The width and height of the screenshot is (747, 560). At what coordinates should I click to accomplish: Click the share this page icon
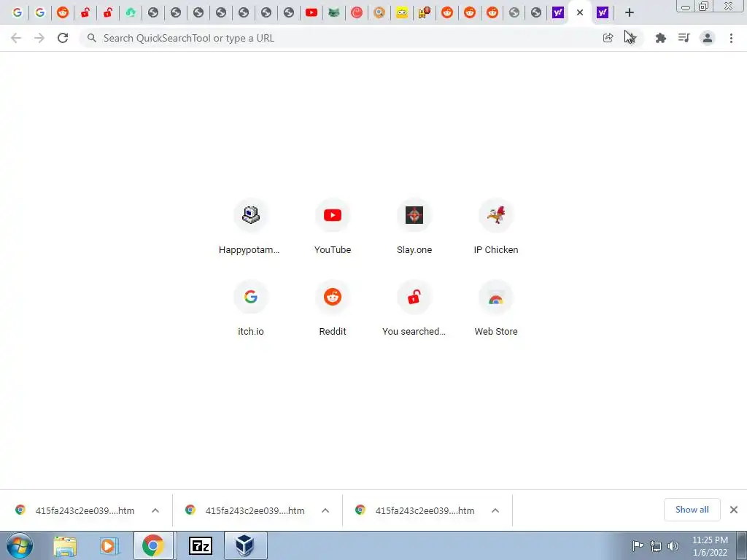[x=608, y=38]
